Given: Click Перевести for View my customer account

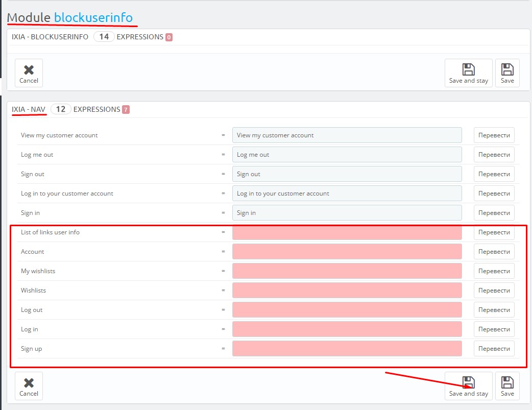Looking at the screenshot, I should (x=494, y=135).
